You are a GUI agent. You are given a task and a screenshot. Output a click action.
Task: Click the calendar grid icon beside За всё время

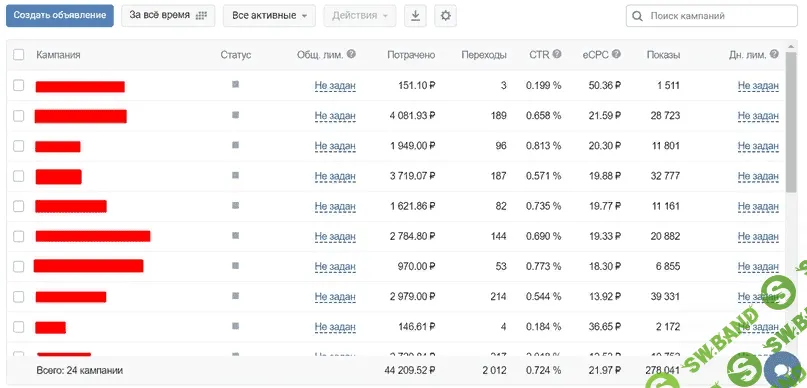[201, 16]
